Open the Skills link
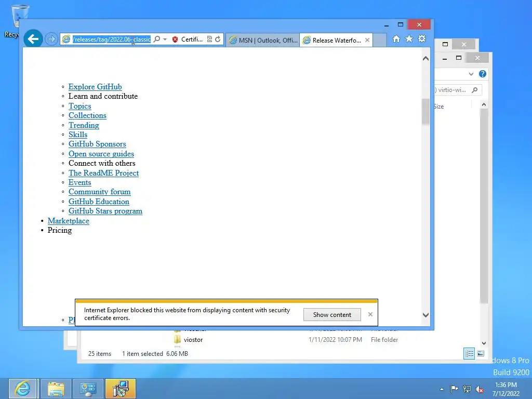Screen dimensions: 532x399 click(x=78, y=135)
